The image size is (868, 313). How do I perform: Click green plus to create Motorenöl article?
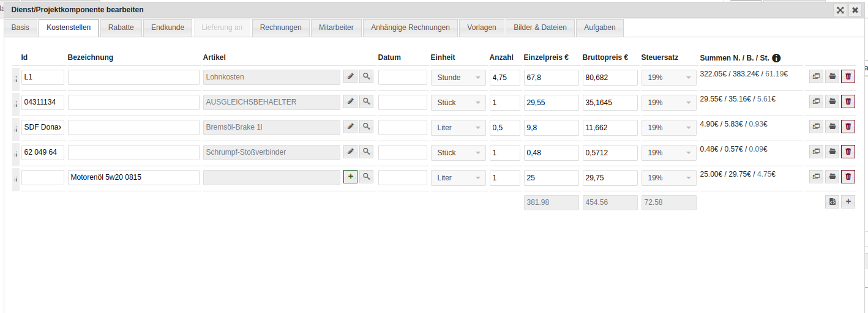pos(350,177)
